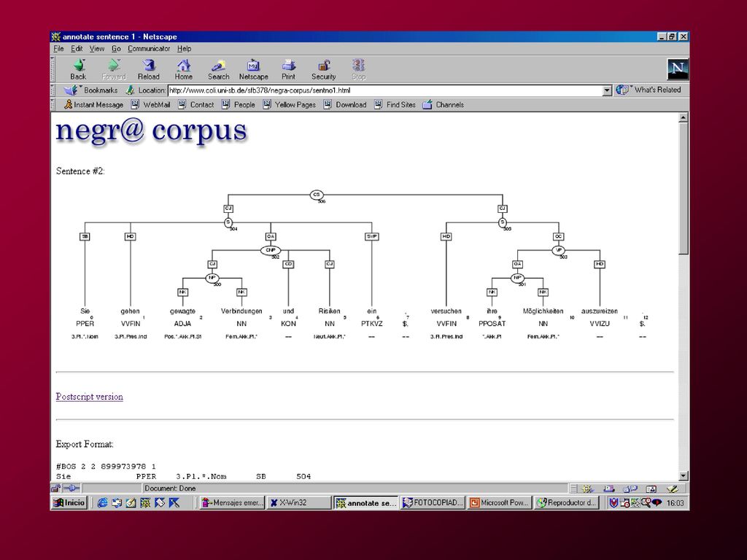
Task: Reload the current page
Action: point(149,69)
